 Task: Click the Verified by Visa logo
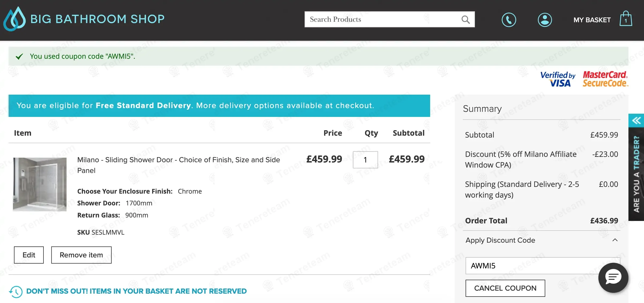point(558,79)
